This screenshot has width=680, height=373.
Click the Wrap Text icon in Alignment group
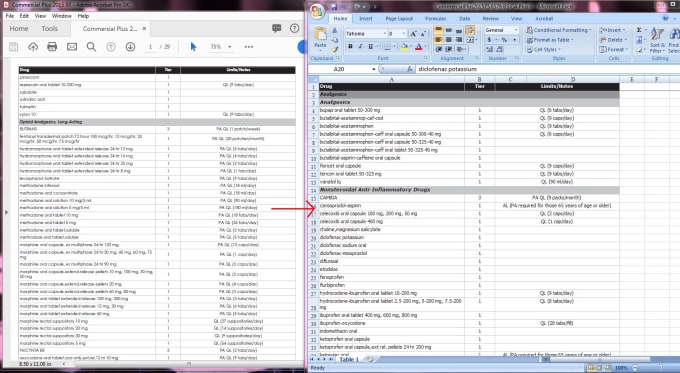pyautogui.click(x=470, y=30)
